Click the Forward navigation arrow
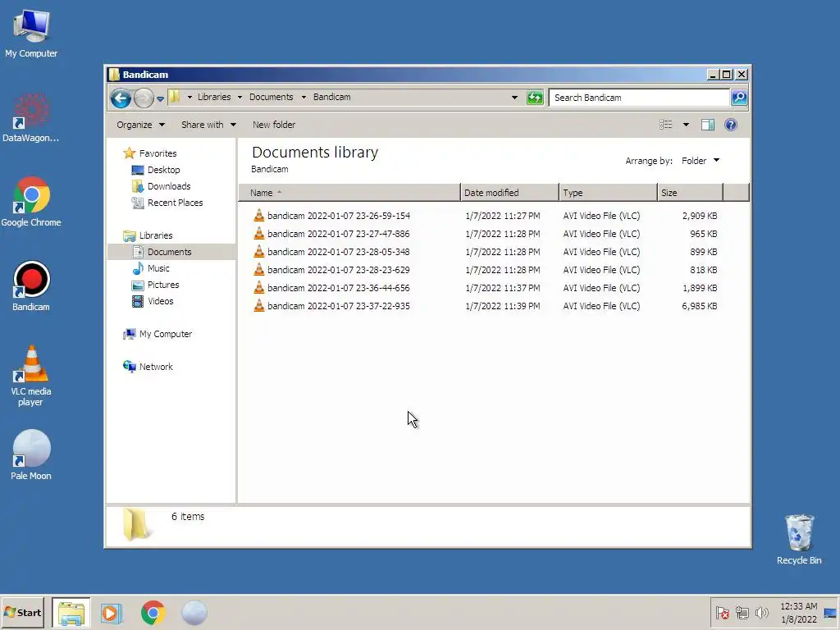The image size is (840, 630). (144, 98)
